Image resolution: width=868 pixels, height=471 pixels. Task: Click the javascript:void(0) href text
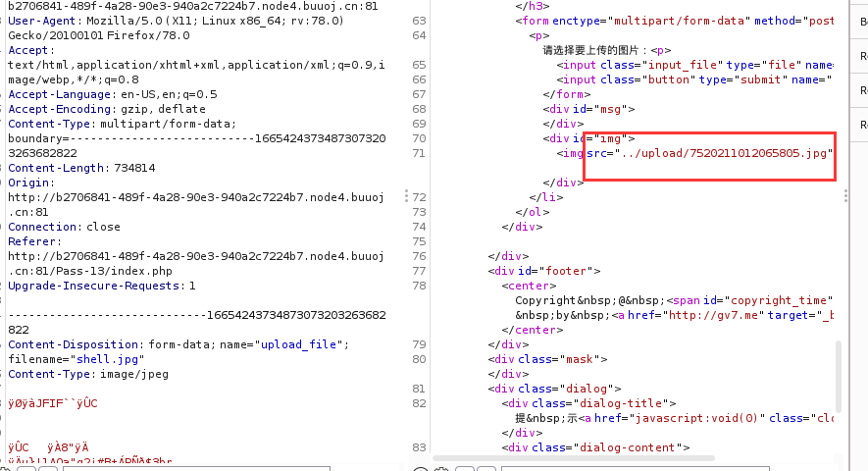(695, 418)
